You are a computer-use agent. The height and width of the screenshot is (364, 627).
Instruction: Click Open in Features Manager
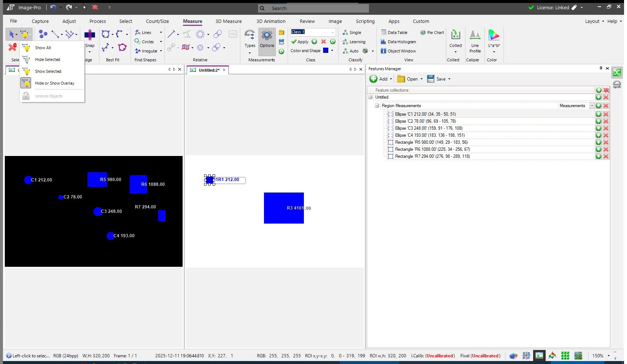(407, 79)
